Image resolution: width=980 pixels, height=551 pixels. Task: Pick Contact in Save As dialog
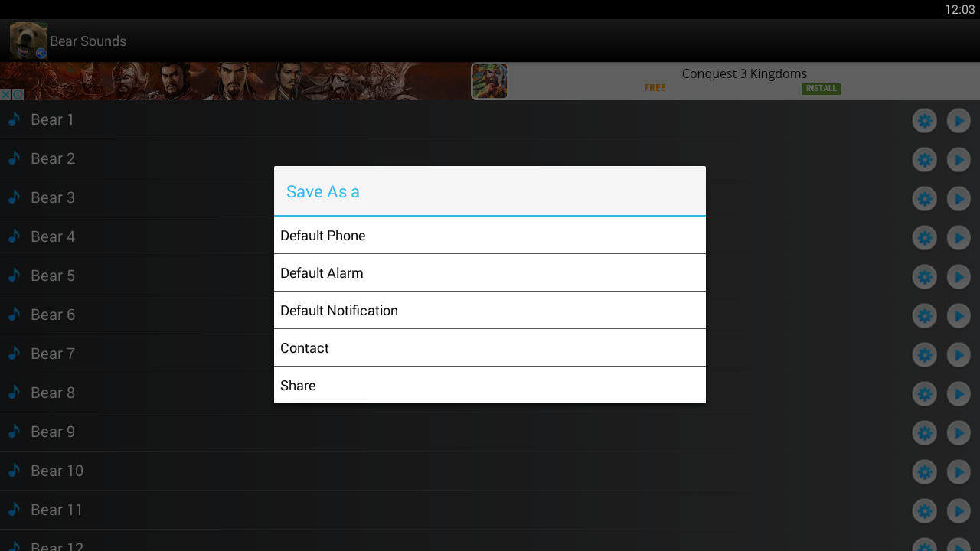tap(490, 347)
